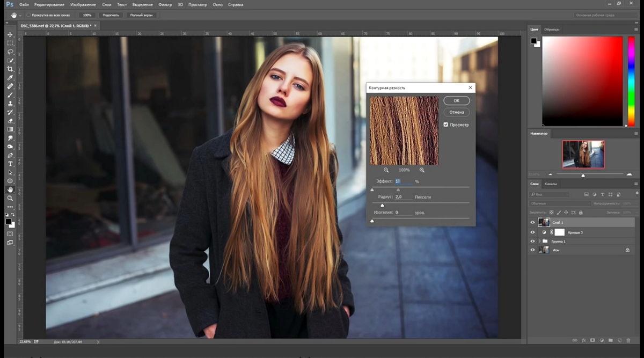Open layer styles fx icon
The height and width of the screenshot is (358, 644).
point(583,340)
